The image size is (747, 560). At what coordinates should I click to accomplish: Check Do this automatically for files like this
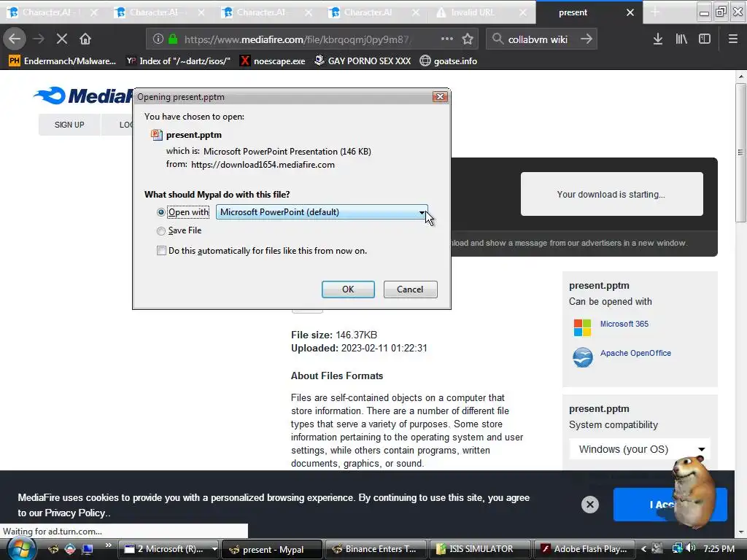[x=161, y=251]
